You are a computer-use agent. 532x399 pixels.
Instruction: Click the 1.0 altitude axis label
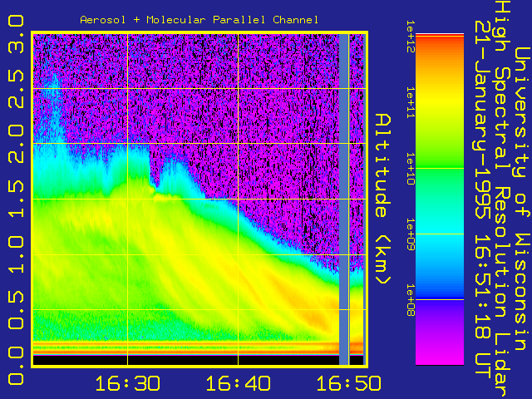(x=16, y=254)
